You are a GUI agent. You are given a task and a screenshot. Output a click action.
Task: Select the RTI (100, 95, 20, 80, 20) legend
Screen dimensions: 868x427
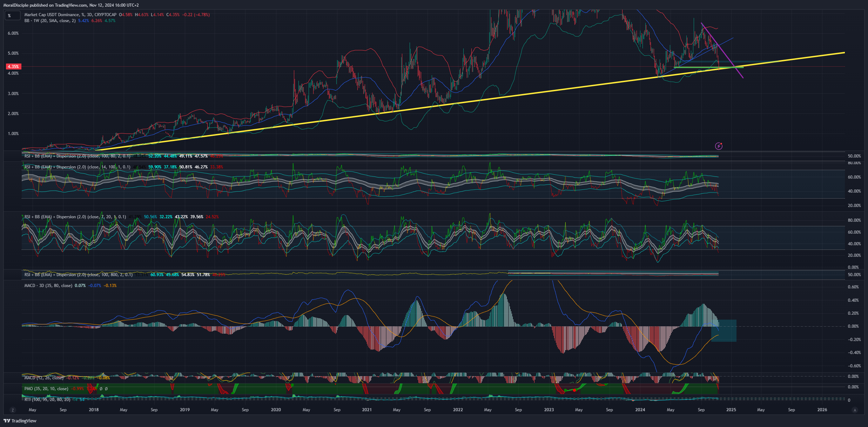(47, 400)
